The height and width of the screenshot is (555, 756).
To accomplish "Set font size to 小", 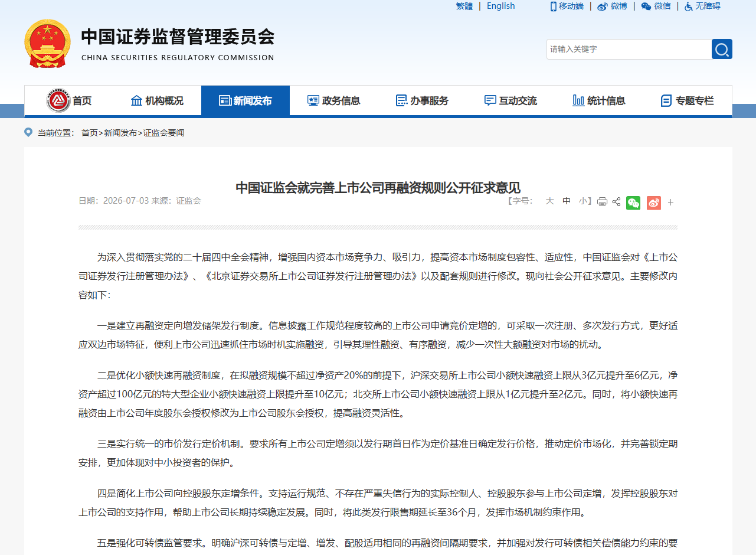I will click(x=583, y=201).
